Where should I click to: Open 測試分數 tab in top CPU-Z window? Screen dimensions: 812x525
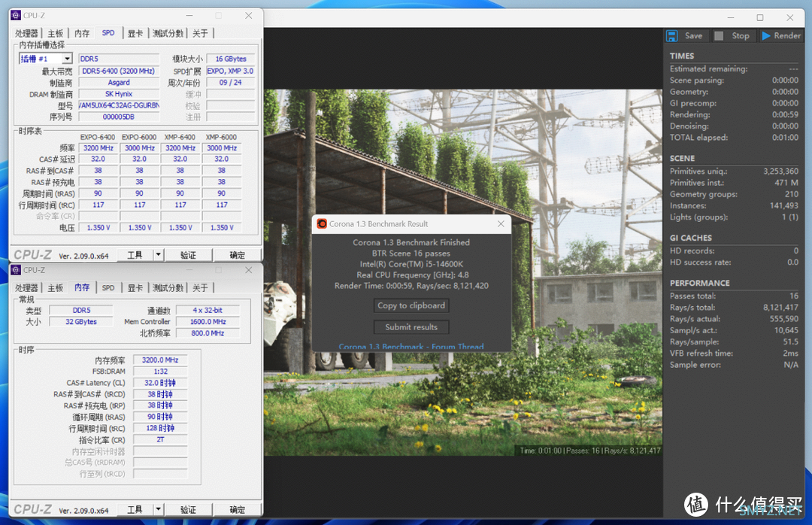pos(168,33)
